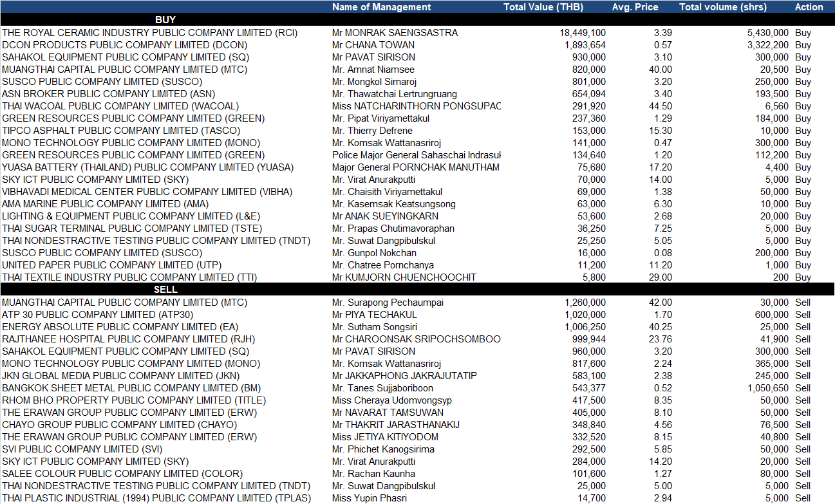Select Thai Wacoal Public Company Limited (WACOAL)
Screen dimensions: 835x504
point(120,106)
